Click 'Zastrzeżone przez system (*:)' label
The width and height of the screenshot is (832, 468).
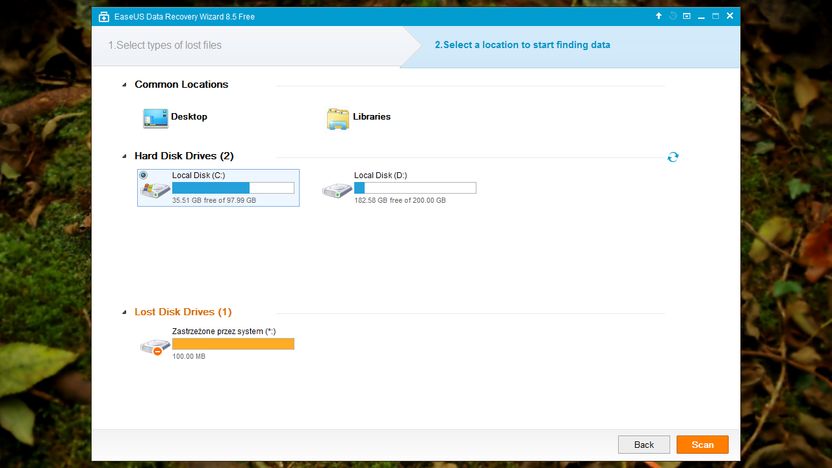click(x=224, y=331)
